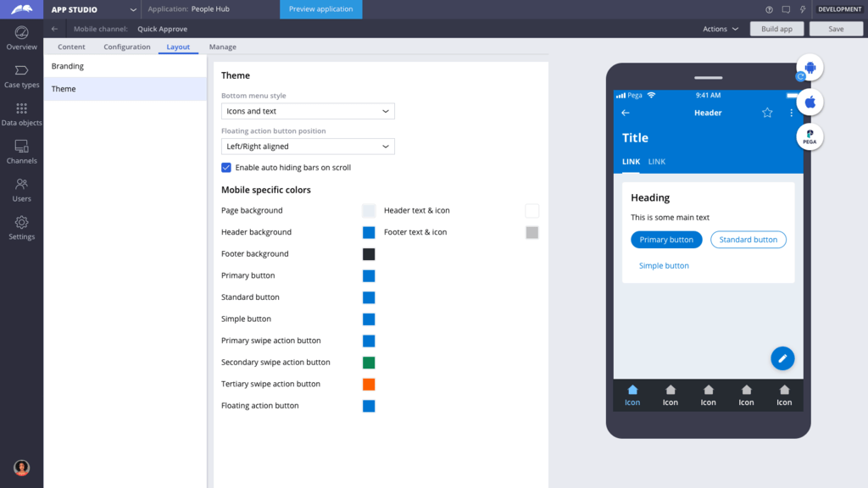This screenshot has height=488, width=868.
Task: Expand the Actions dropdown
Action: pyautogui.click(x=719, y=28)
